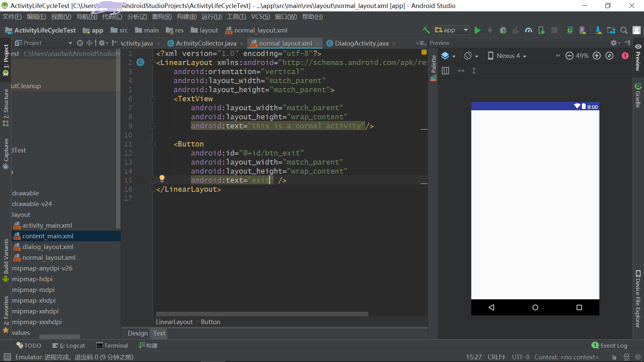
Task: Click the editor horizontal scrollbar
Action: (x=262, y=314)
